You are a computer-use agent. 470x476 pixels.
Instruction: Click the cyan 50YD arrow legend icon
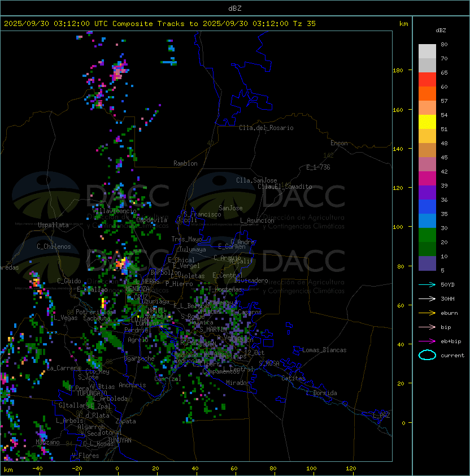coord(427,285)
